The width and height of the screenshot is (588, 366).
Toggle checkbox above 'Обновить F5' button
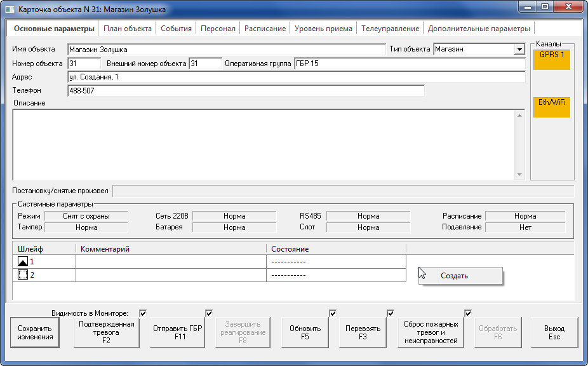pos(333,313)
